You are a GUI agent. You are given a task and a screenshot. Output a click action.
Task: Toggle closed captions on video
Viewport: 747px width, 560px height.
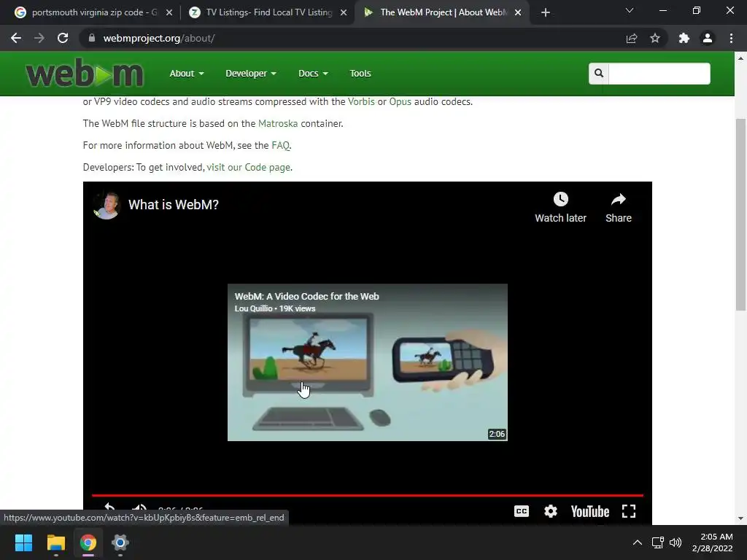(522, 511)
